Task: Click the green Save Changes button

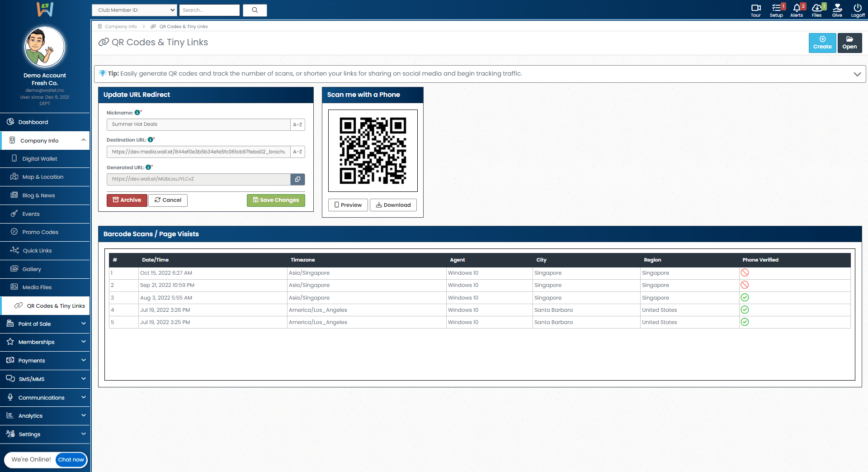Action: point(276,200)
